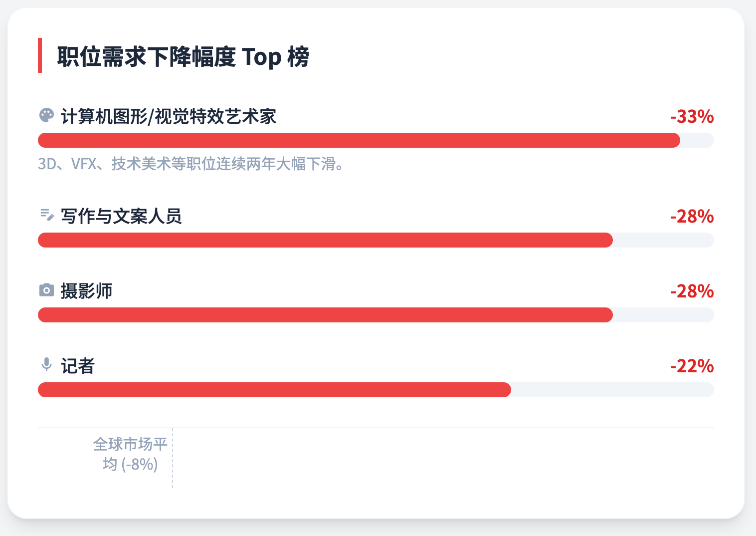Click the red progress bar under 记者
Viewport: 756px width, 536px height.
[274, 390]
